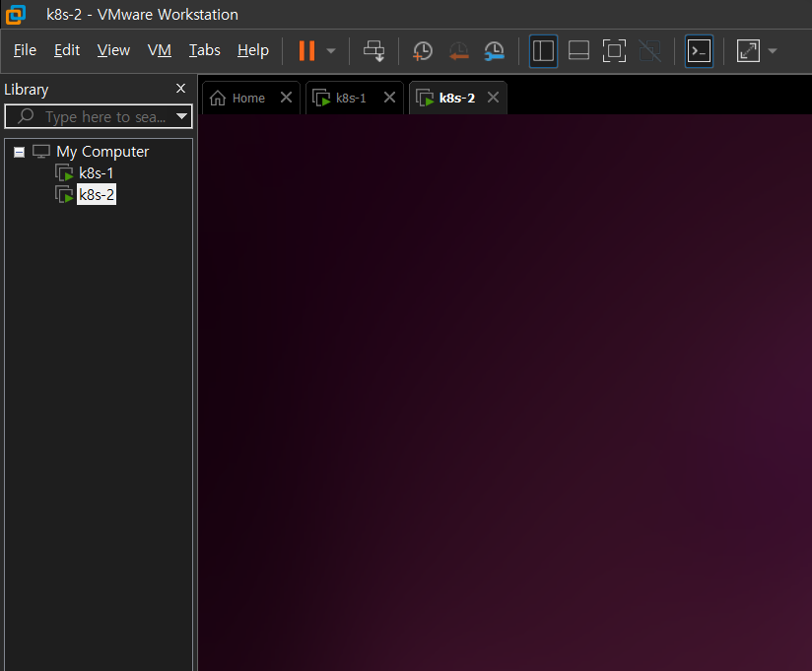The width and height of the screenshot is (812, 671).
Task: Toggle the thumbnail bar view
Action: 578,50
